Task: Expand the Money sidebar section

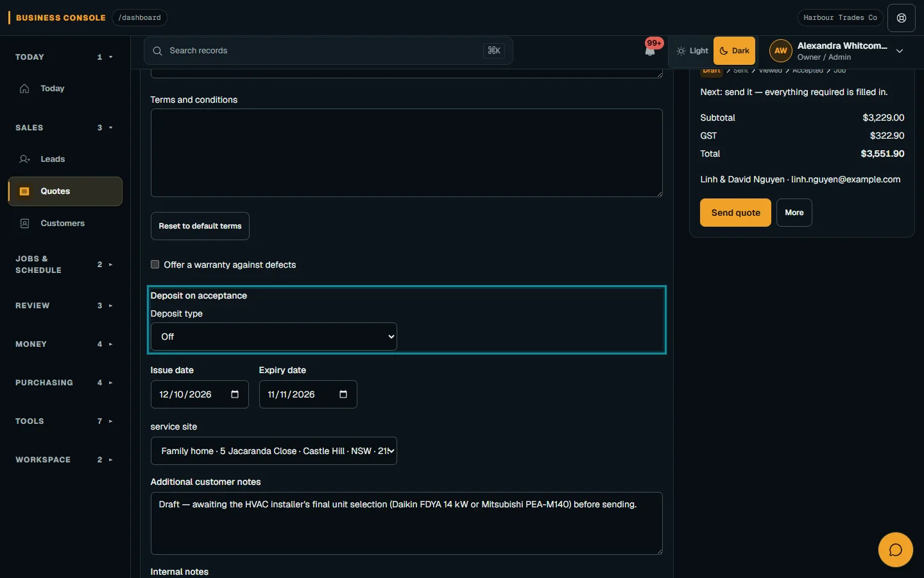Action: click(x=64, y=344)
